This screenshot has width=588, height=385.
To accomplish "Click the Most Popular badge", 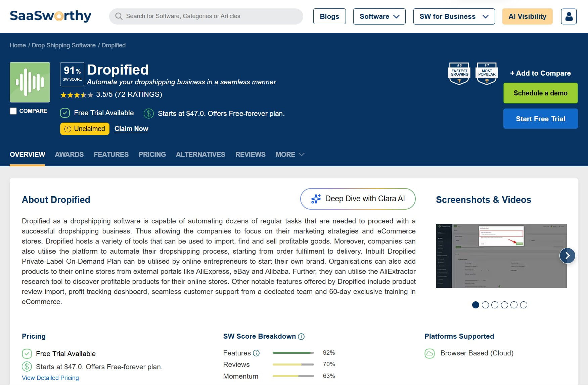I will 487,74.
